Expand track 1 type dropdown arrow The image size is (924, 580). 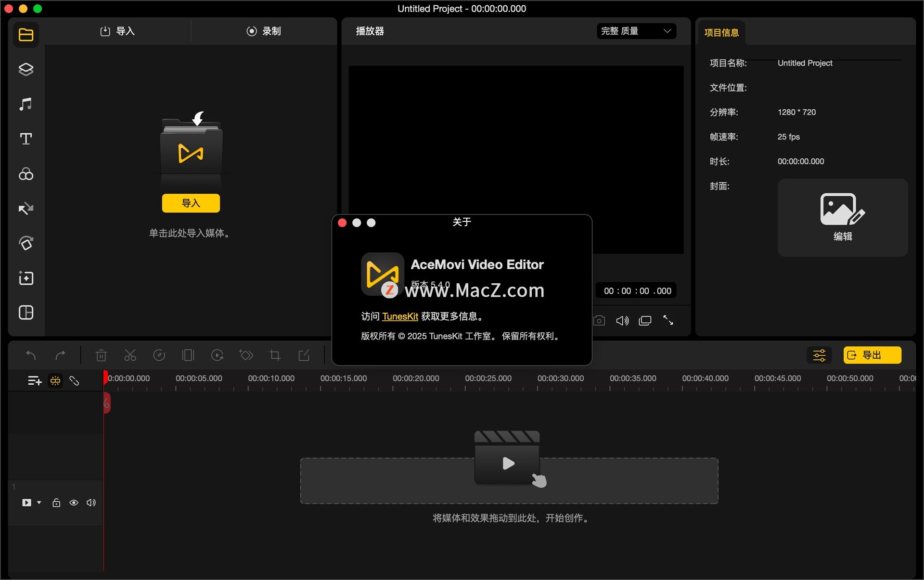click(39, 503)
